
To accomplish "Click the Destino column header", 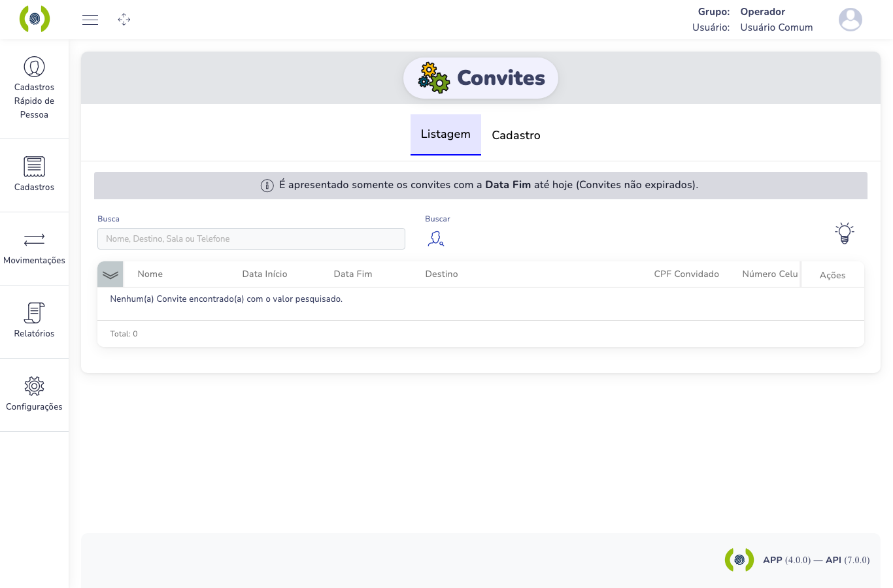I will 441,274.
